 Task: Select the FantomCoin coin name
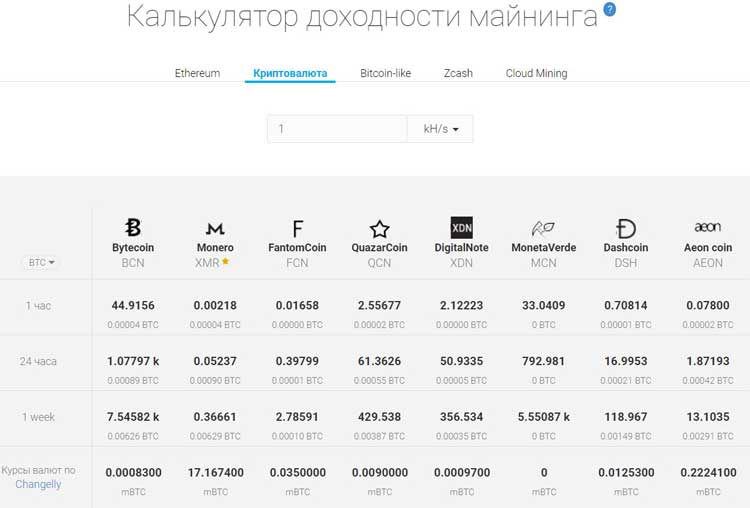point(297,247)
